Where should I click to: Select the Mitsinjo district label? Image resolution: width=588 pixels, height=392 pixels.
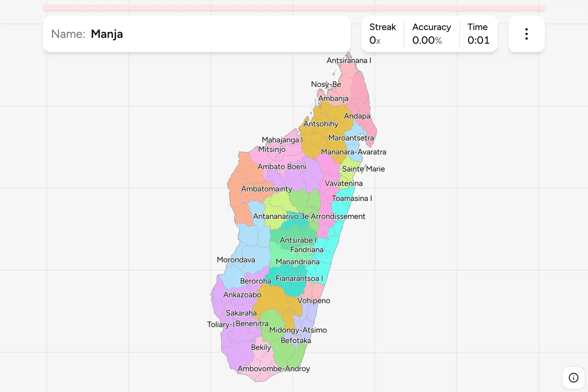coord(272,149)
